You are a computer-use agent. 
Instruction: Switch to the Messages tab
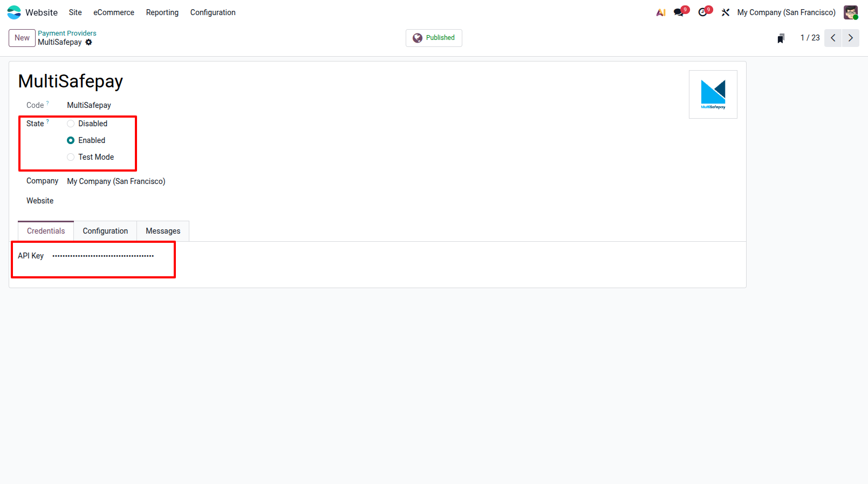tap(163, 231)
